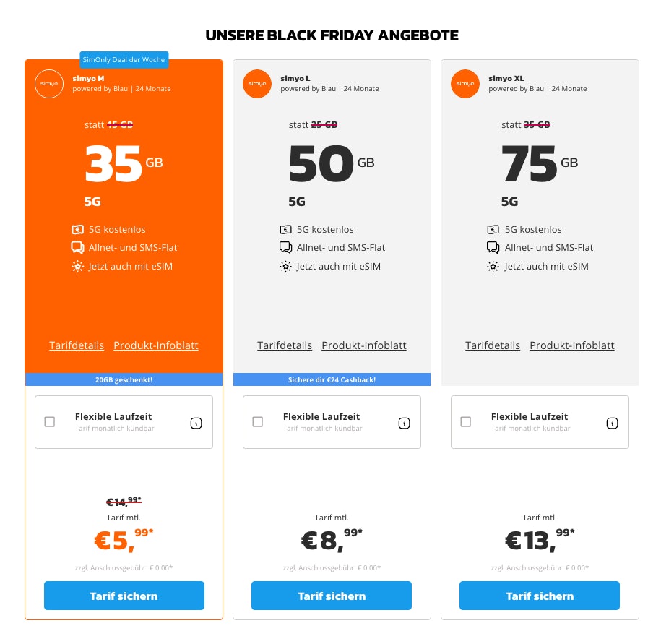661x644 pixels.
Task: Click the simyo L logo icon
Action: click(257, 83)
